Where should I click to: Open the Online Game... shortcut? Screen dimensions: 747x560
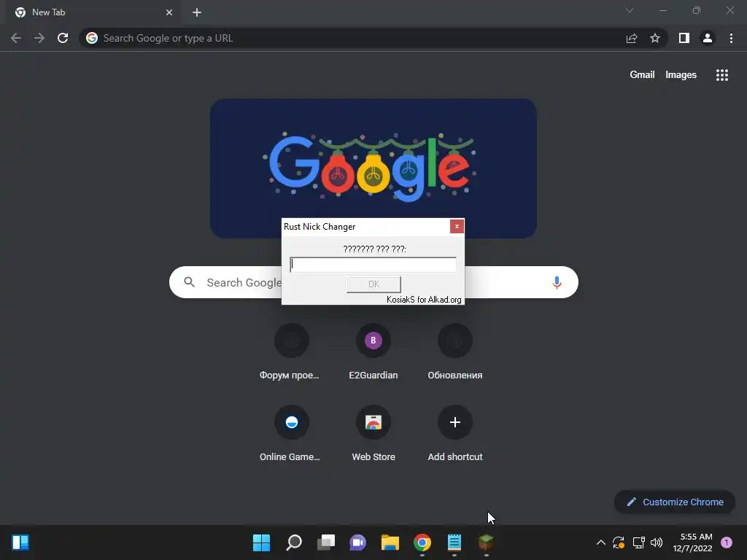pyautogui.click(x=291, y=433)
